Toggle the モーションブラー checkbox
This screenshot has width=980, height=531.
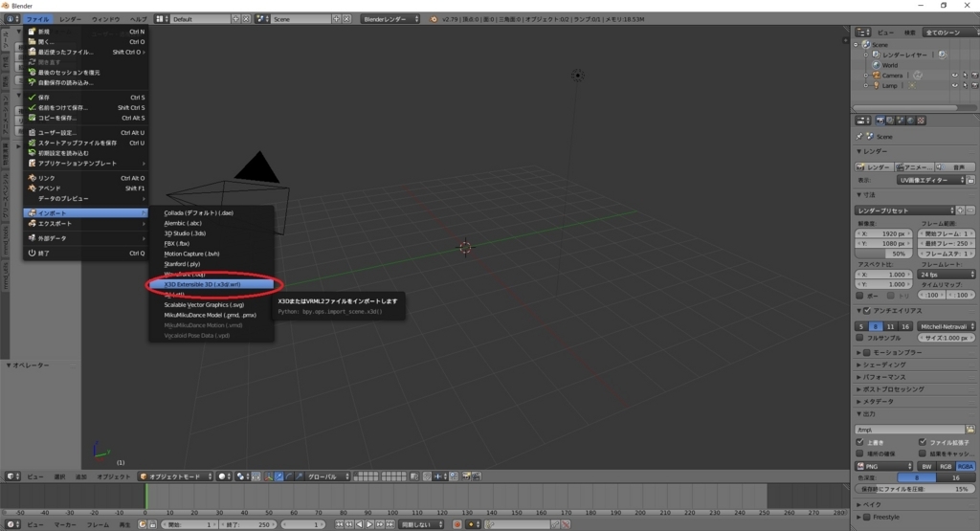point(867,352)
